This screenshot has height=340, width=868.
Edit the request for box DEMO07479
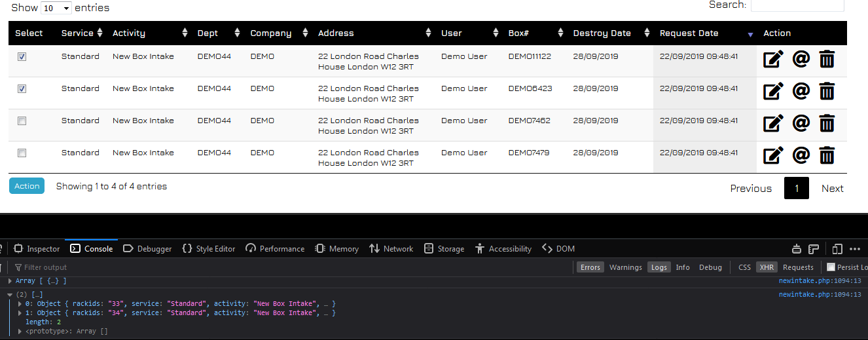pyautogui.click(x=773, y=155)
